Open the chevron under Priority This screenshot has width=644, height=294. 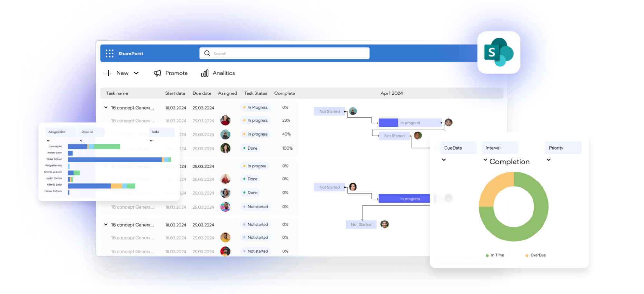(548, 160)
